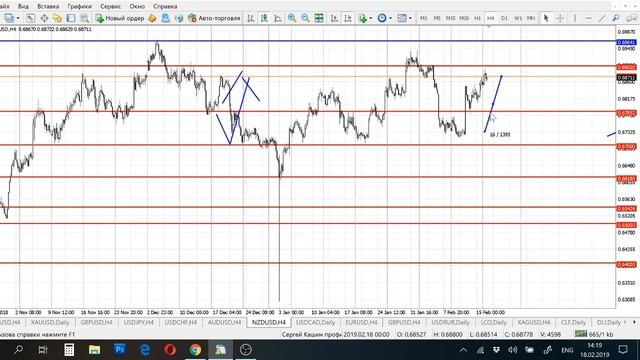
Task: Toggle auto scroll chart icon
Action: pos(334,18)
